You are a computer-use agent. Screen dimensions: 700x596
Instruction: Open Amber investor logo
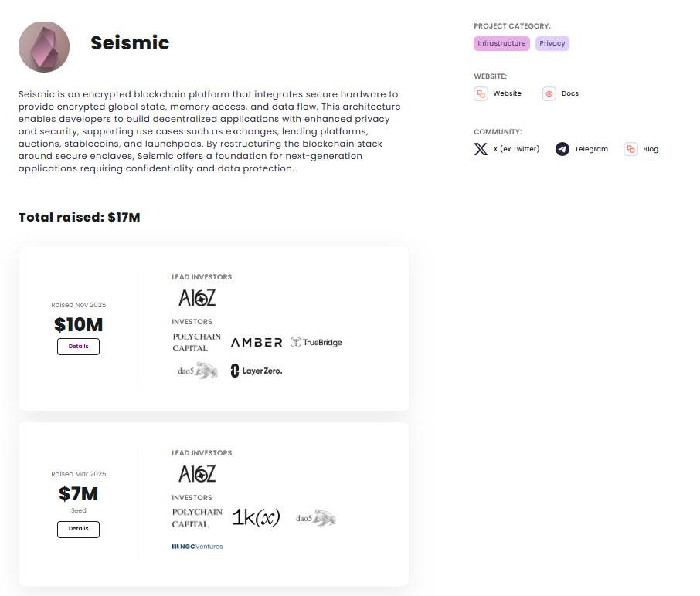coord(257,343)
